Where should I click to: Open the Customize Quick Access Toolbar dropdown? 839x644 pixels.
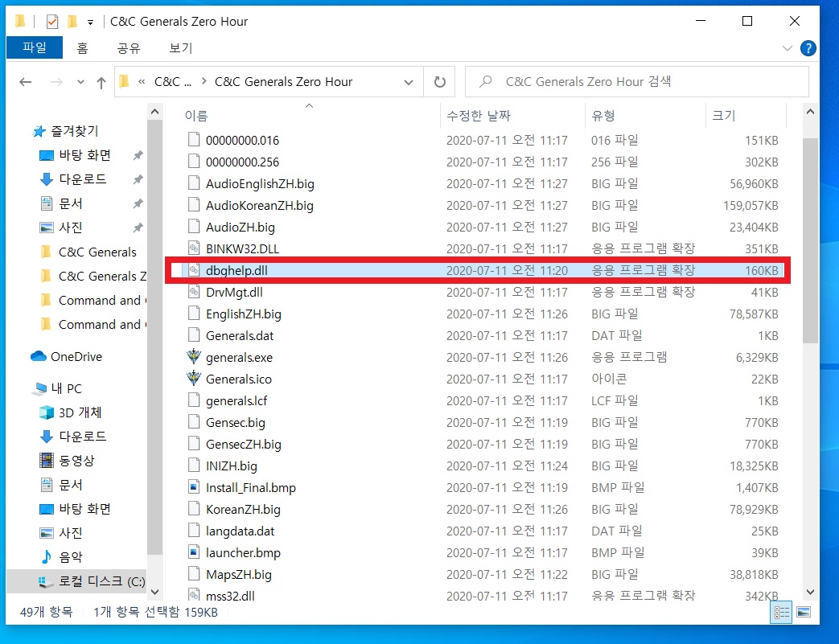tap(90, 22)
